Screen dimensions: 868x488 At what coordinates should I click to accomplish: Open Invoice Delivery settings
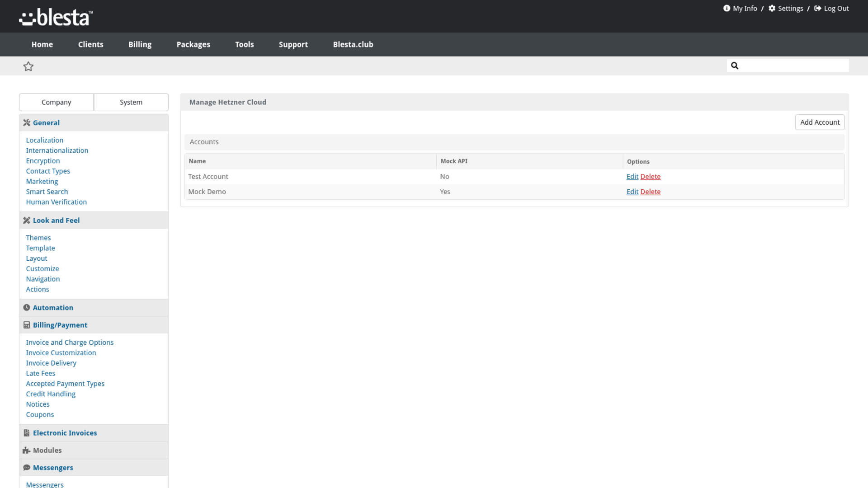[51, 363]
